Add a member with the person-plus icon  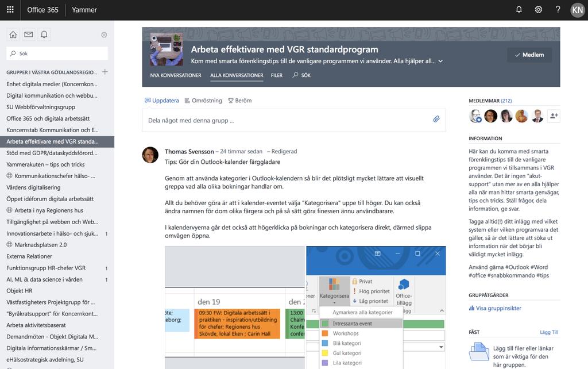(x=554, y=116)
